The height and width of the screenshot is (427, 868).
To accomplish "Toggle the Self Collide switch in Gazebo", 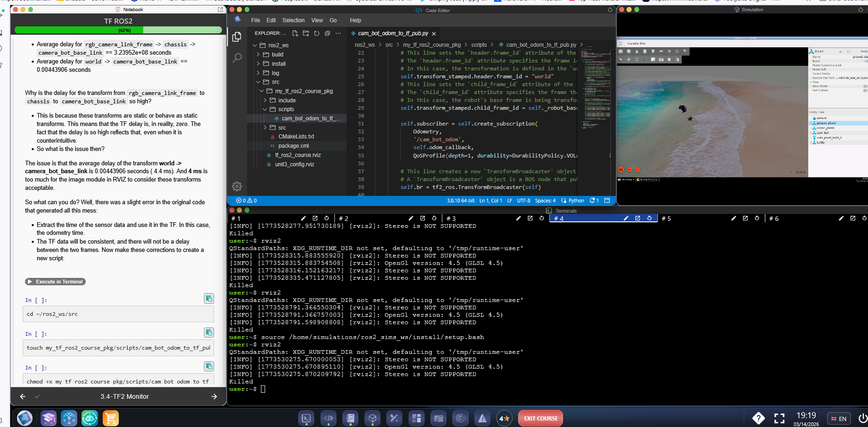I will pos(865,90).
